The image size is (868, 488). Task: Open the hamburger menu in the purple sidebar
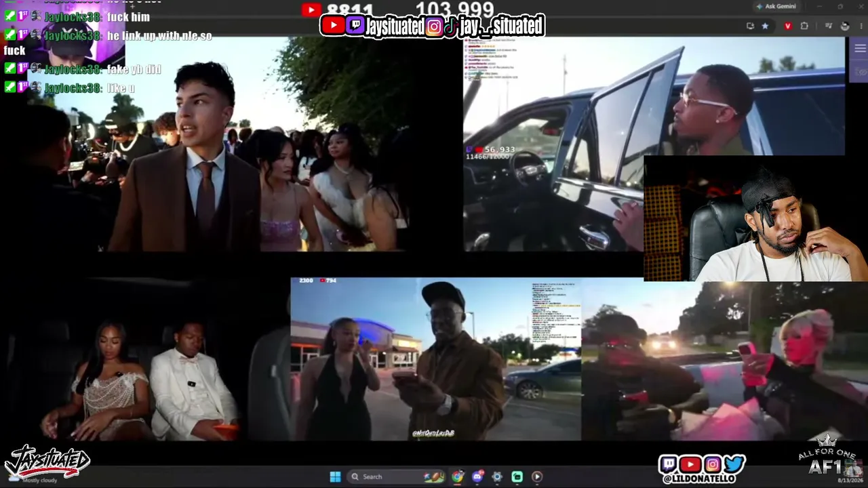click(860, 48)
